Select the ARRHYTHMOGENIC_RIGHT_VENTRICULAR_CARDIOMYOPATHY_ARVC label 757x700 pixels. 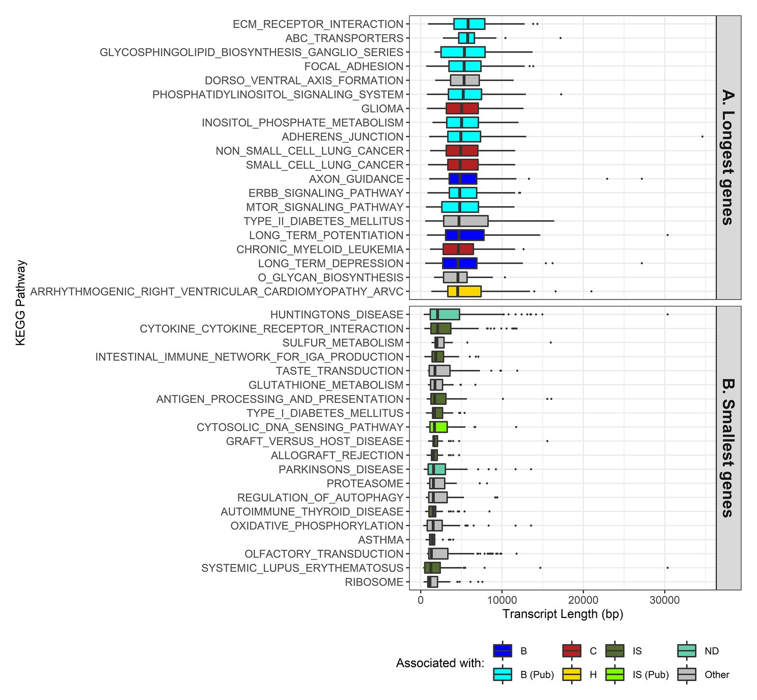(x=217, y=292)
